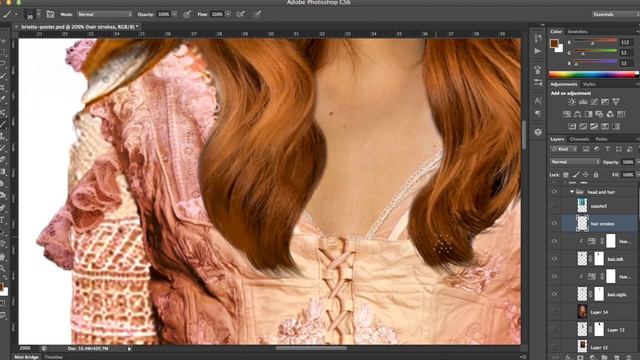Pick a color from spectrum ramp
The height and width of the screenshot is (360, 640).
592,74
